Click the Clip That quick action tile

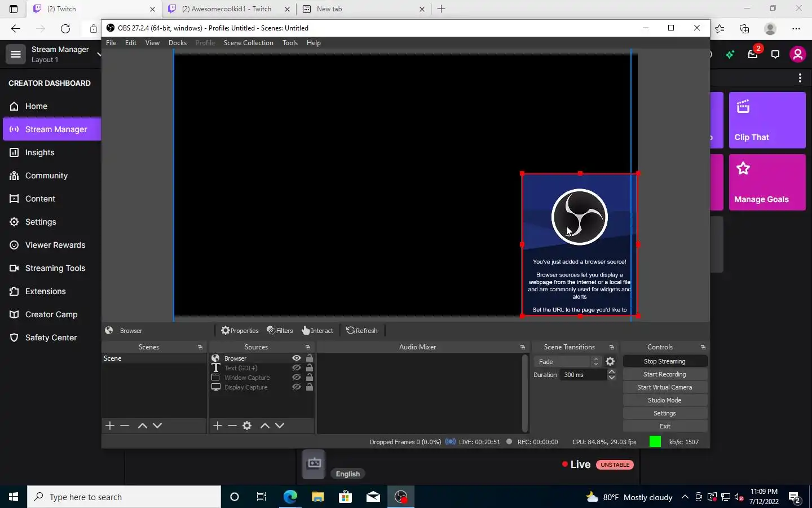(x=767, y=120)
